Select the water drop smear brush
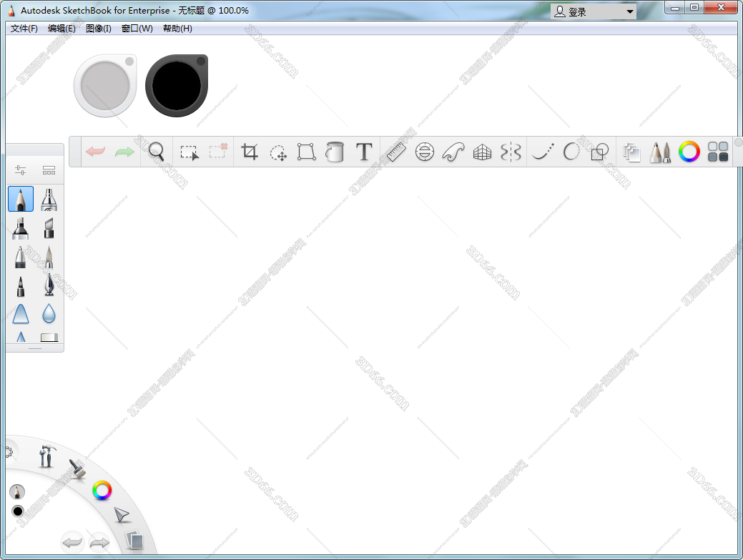The image size is (743, 560). coord(49,313)
